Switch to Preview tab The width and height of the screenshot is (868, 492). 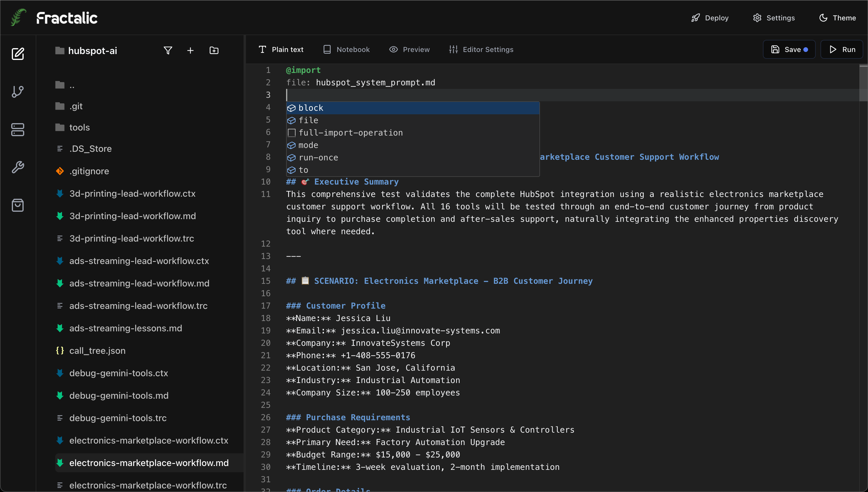(409, 49)
